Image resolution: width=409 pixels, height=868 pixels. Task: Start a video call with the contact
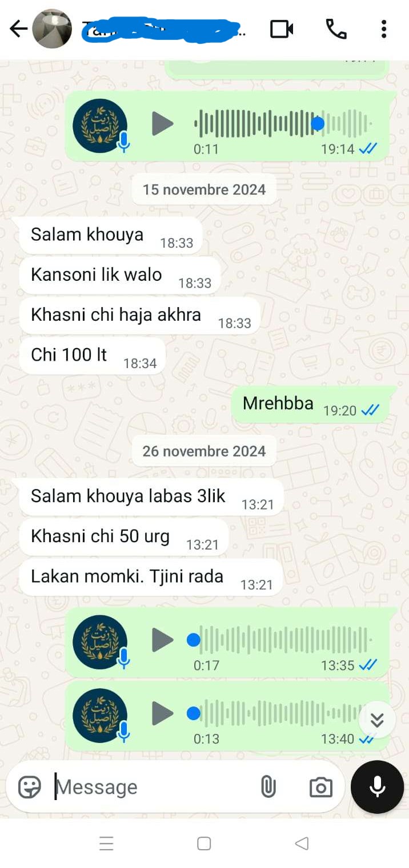coord(282,29)
